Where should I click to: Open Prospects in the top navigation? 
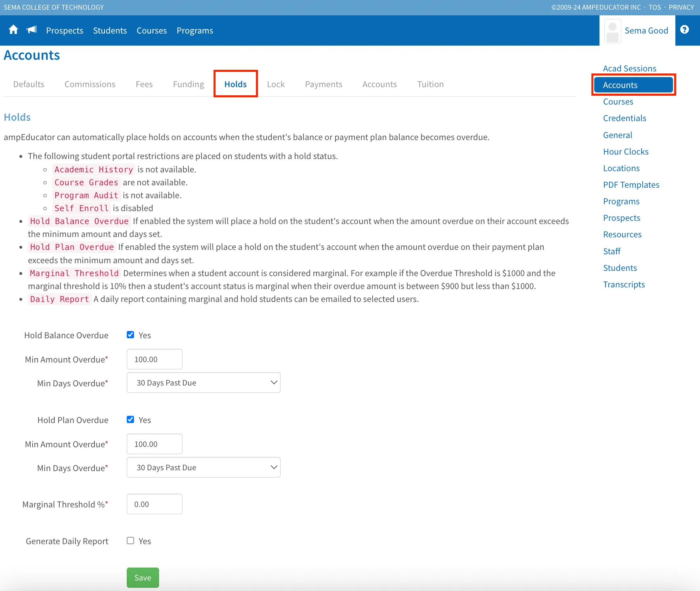65,31
